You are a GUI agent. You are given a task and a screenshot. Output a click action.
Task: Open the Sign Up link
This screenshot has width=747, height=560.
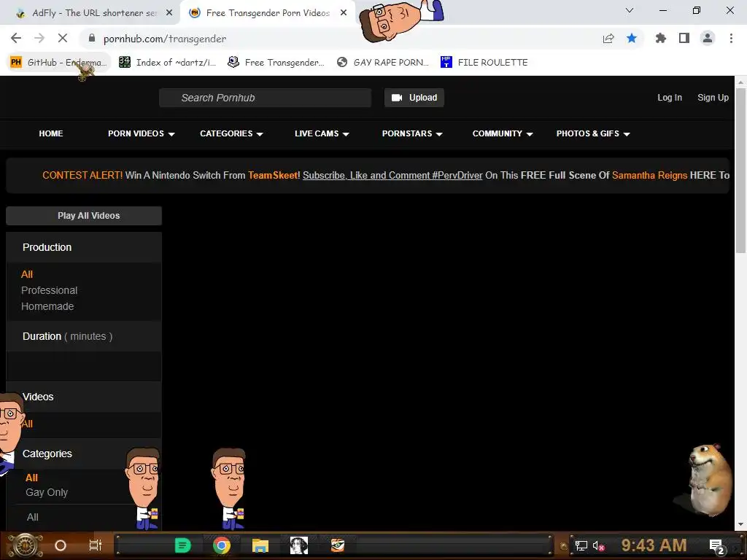pos(713,98)
